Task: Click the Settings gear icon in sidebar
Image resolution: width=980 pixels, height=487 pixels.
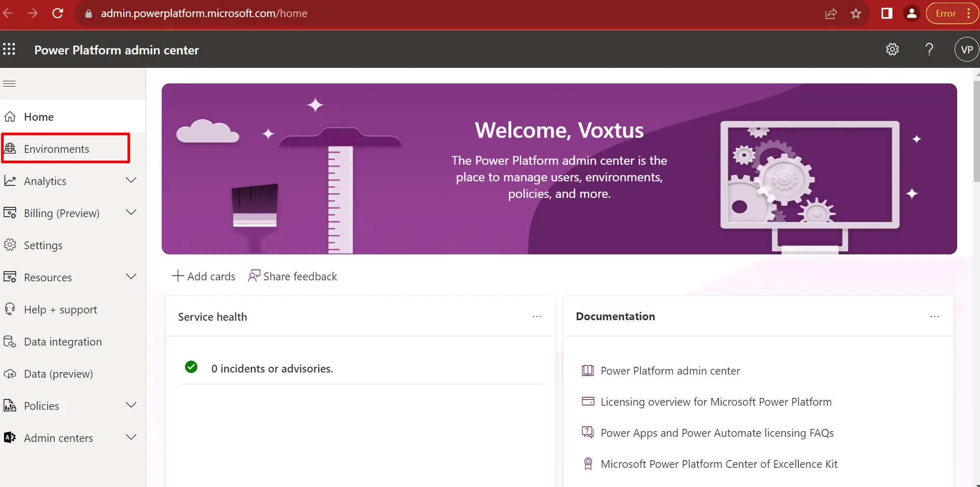Action: tap(10, 245)
